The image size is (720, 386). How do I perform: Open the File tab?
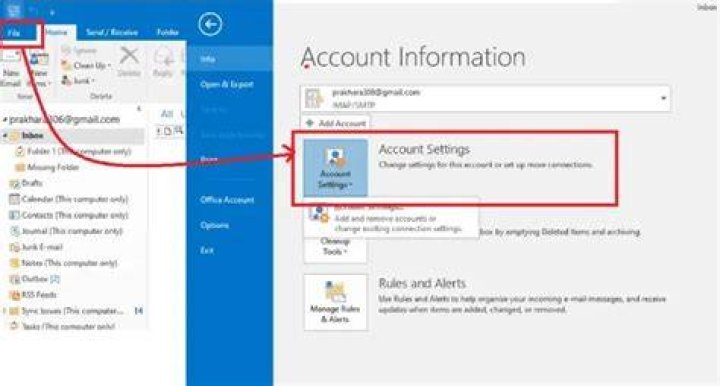point(15,33)
